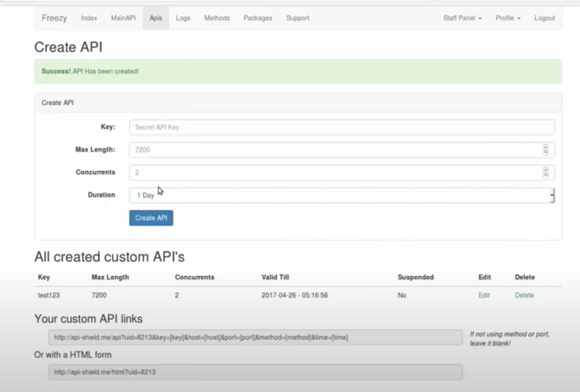Click the Logout link

(x=544, y=18)
